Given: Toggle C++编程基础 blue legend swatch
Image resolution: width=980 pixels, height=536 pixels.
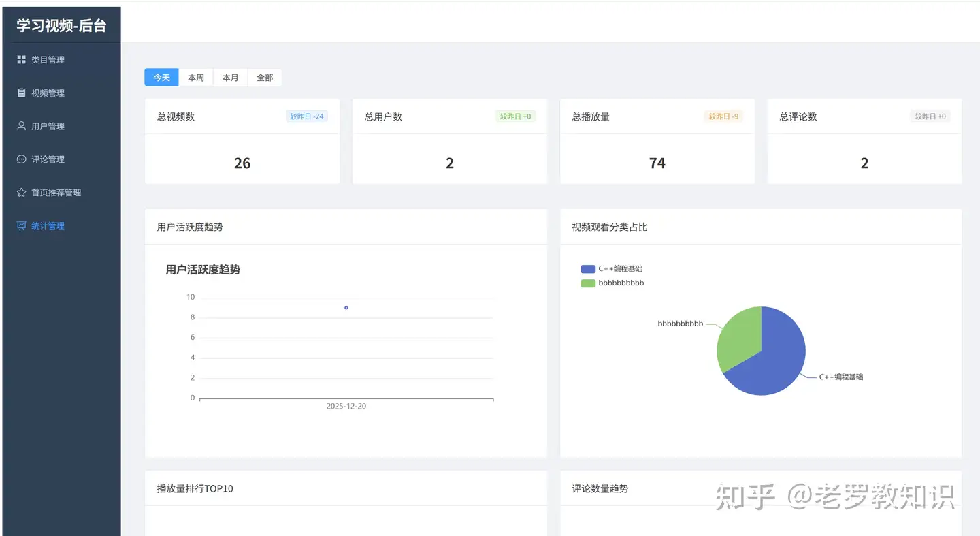Looking at the screenshot, I should click(588, 269).
